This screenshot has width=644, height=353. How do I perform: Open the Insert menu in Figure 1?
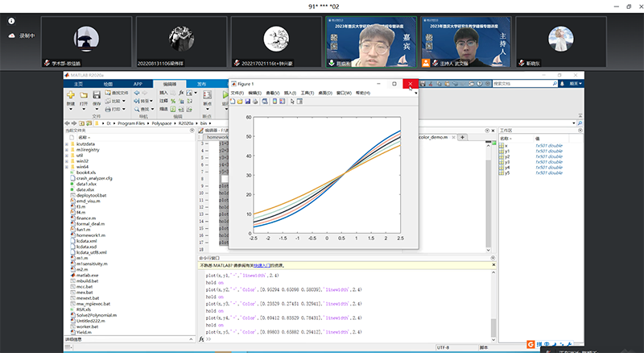click(x=290, y=93)
